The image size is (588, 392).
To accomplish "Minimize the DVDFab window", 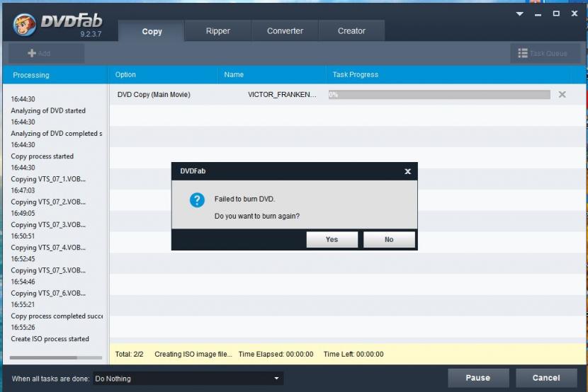I will click(x=538, y=13).
